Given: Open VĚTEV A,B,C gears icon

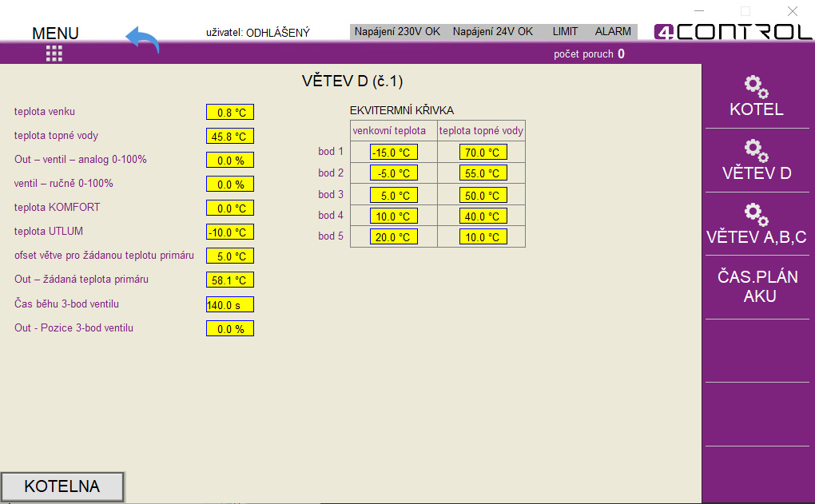Looking at the screenshot, I should pos(756,215).
